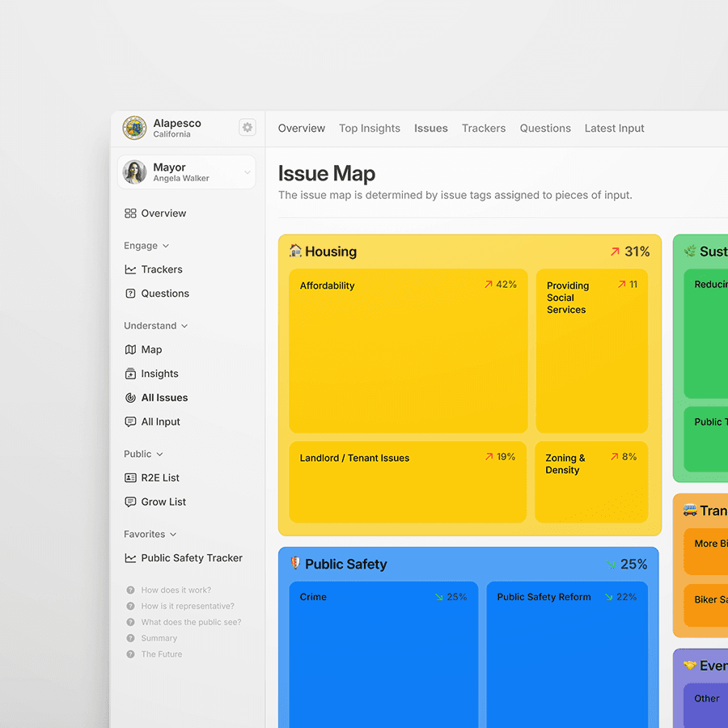Click question icon beside The Future
The width and height of the screenshot is (728, 728).
[x=130, y=654]
